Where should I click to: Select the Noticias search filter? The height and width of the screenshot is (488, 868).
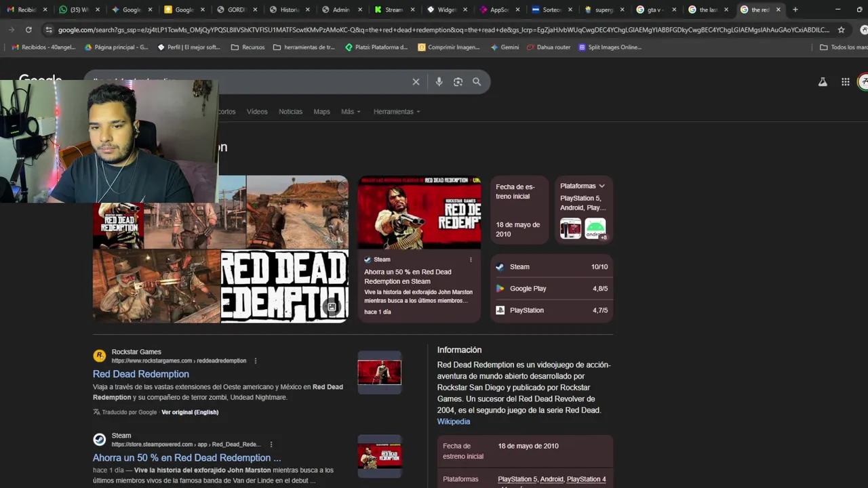tap(290, 112)
